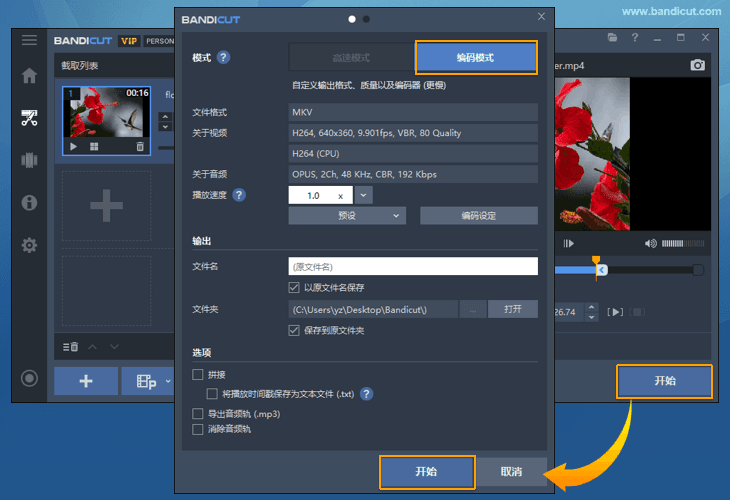Open the Info sidebar icon

pos(29,203)
